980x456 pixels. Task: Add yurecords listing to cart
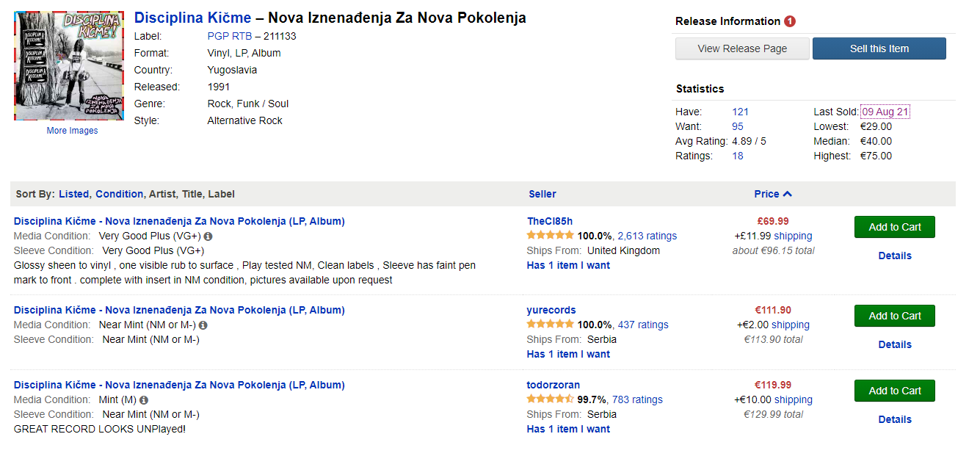pos(894,316)
